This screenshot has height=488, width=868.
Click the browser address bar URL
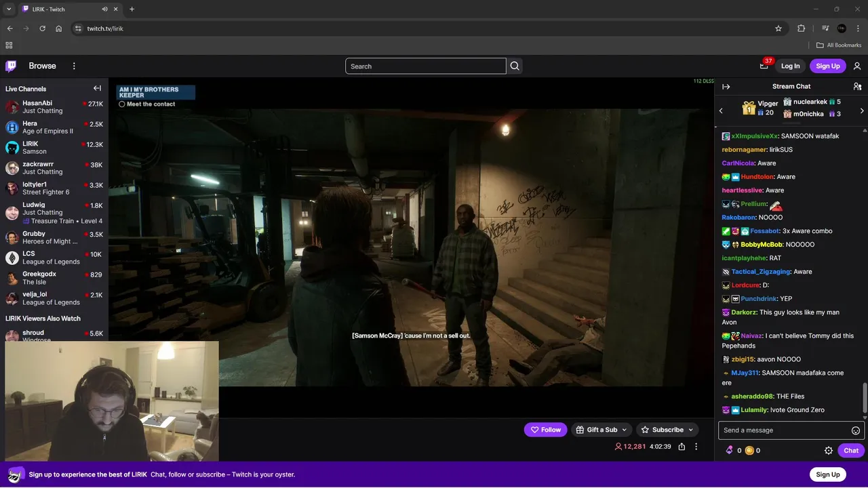click(105, 28)
